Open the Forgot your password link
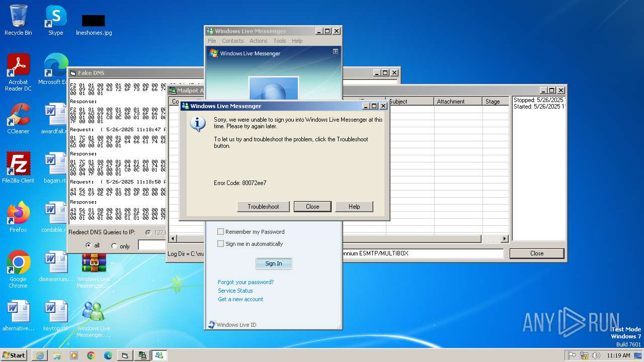This screenshot has height=362, width=644. tap(246, 282)
